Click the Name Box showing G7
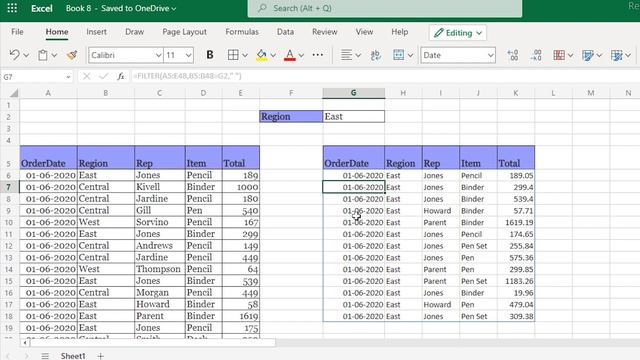This screenshot has height=360, width=640. pyautogui.click(x=37, y=77)
